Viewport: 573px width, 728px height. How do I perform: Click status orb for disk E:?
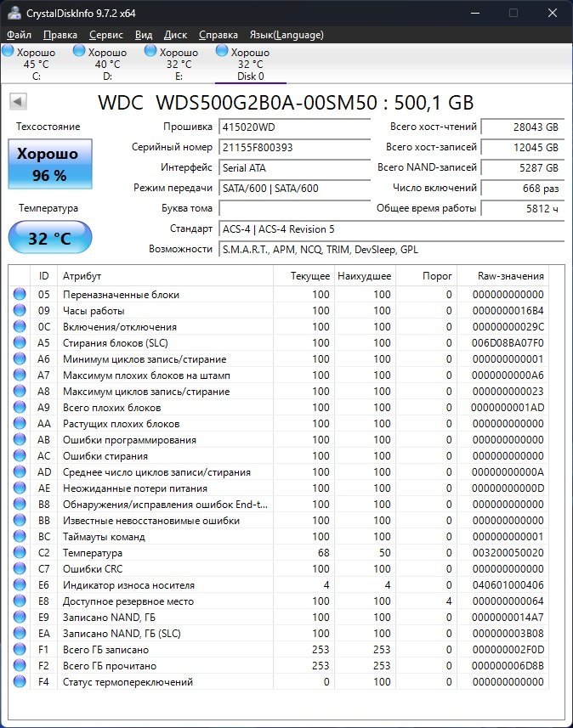pyautogui.click(x=151, y=52)
